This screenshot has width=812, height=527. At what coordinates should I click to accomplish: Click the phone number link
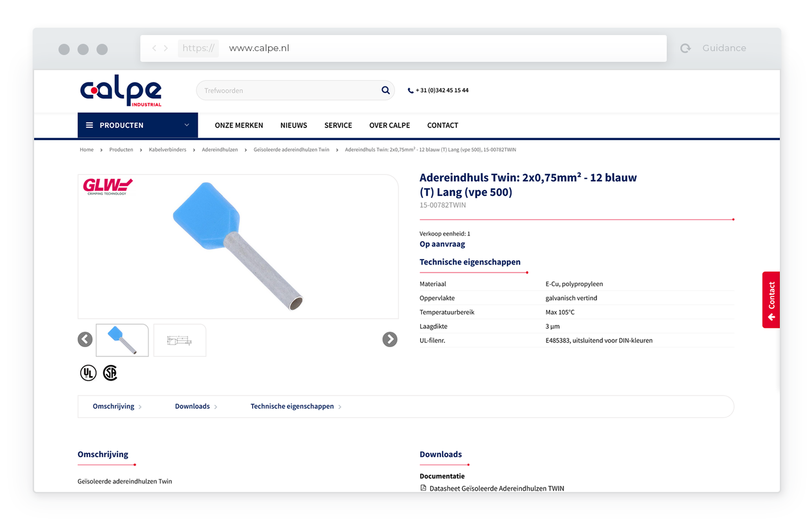tap(441, 90)
